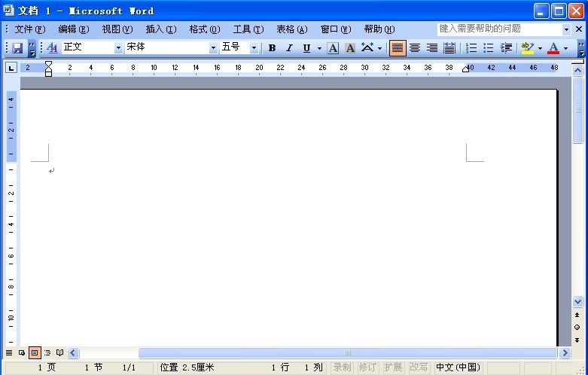
Task: Click the tab stop type selector on ruler
Action: (x=11, y=68)
